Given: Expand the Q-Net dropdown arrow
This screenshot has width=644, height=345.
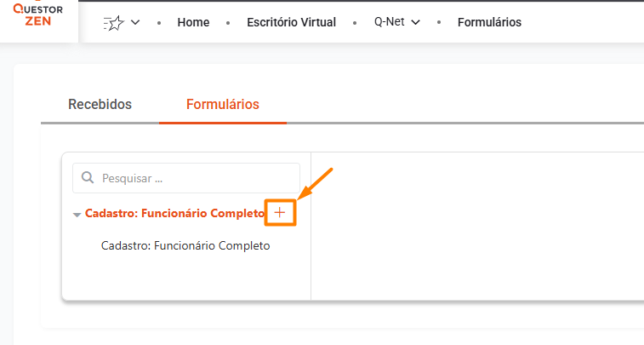Looking at the screenshot, I should [x=416, y=23].
